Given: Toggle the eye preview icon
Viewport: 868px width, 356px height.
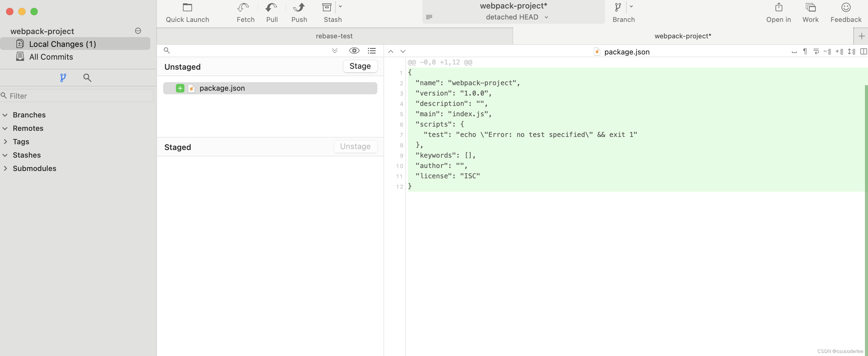Looking at the screenshot, I should pyautogui.click(x=354, y=51).
